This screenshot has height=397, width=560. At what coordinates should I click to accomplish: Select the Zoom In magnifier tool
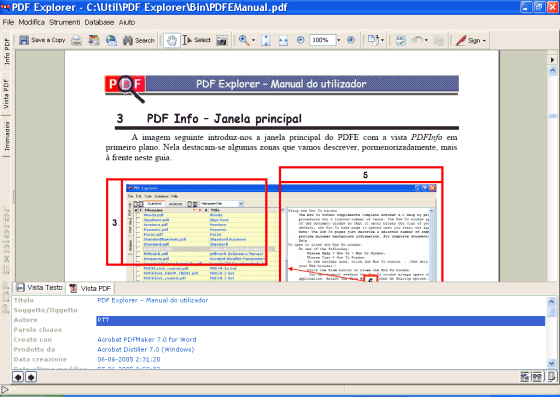click(x=244, y=40)
